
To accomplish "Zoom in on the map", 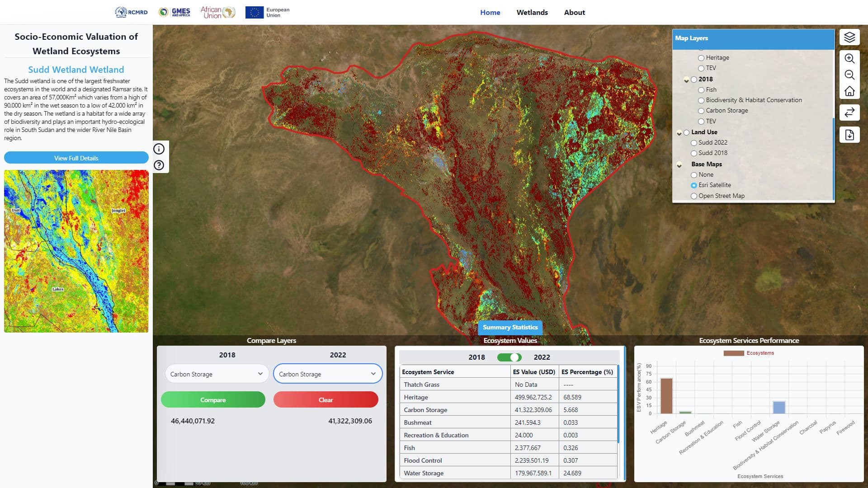I will (x=849, y=59).
